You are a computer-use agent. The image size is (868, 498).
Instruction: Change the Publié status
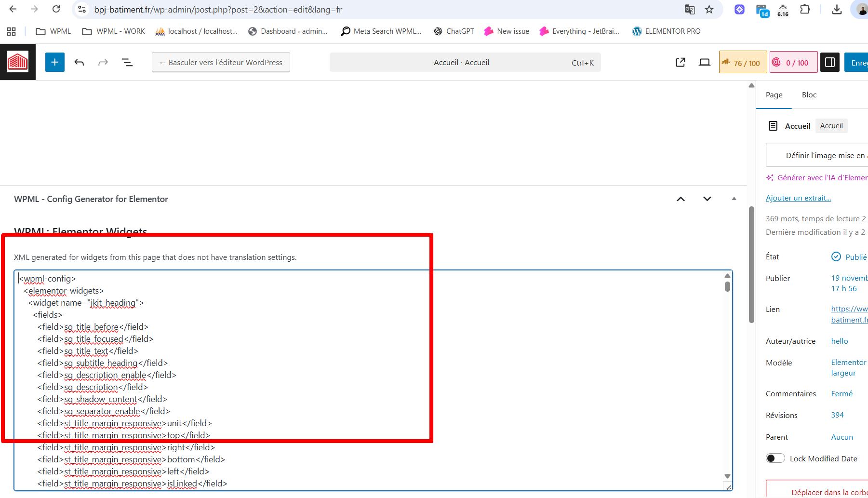point(849,257)
